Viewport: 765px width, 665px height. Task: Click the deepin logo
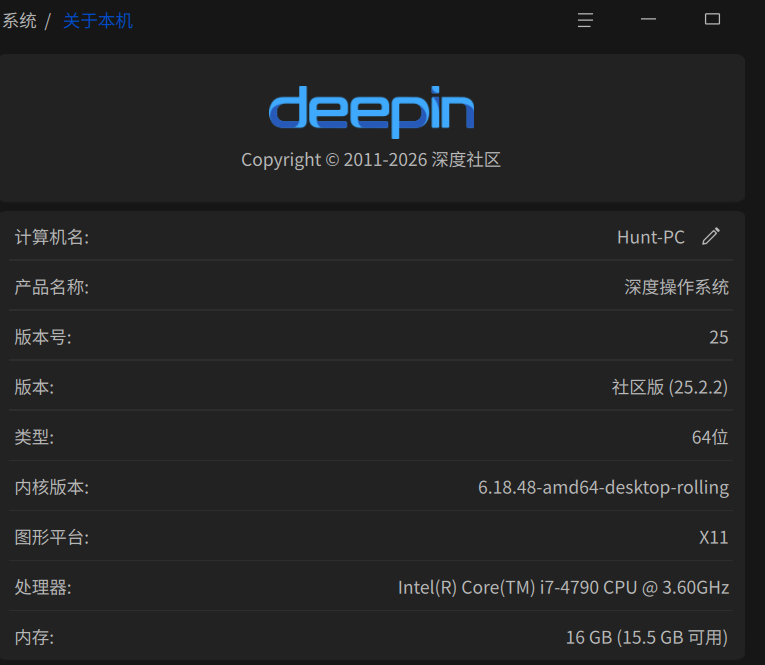[x=371, y=112]
